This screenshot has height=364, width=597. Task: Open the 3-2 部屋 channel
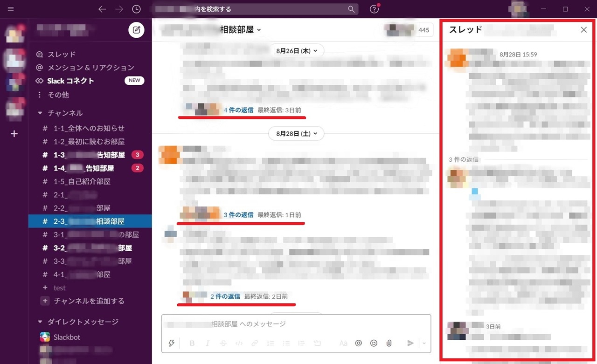click(90, 248)
